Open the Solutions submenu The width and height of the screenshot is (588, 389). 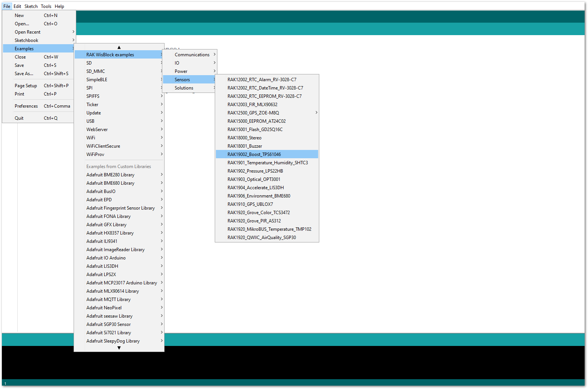click(190, 88)
